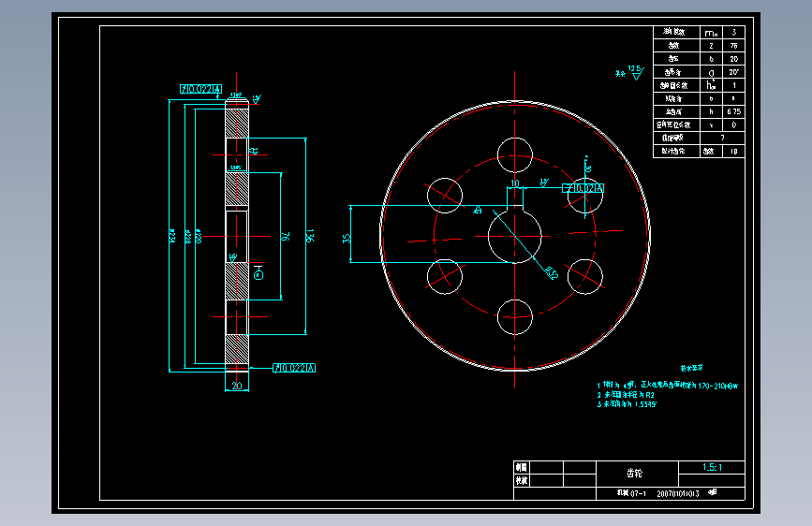Click the ø234 outer diameter dimension
Image resolution: width=812 pixels, height=526 pixels.
click(x=173, y=236)
